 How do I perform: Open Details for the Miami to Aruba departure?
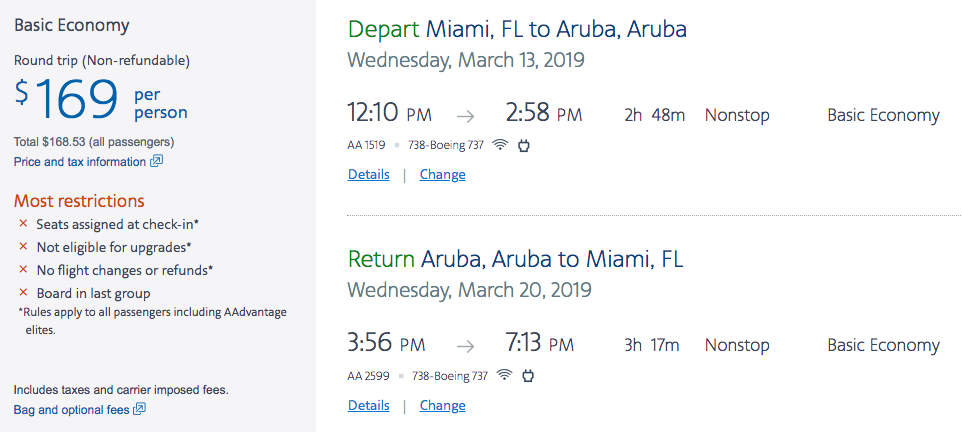pyautogui.click(x=368, y=175)
